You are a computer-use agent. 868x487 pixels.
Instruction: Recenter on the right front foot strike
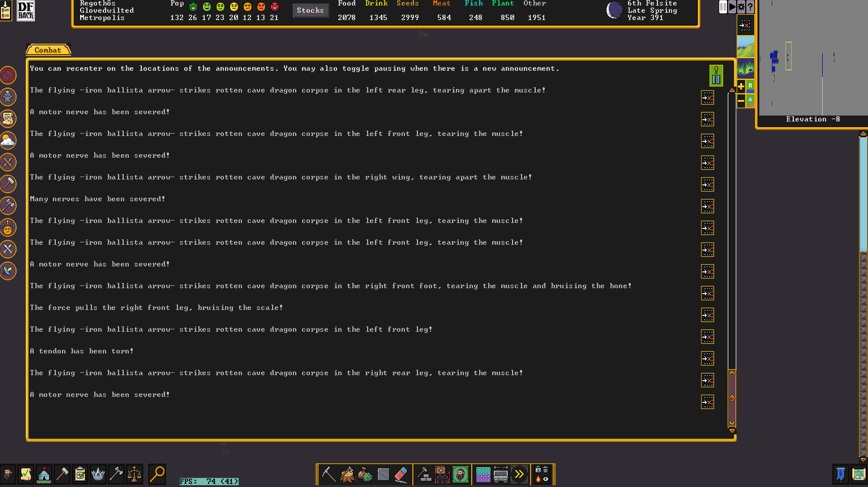pyautogui.click(x=707, y=293)
